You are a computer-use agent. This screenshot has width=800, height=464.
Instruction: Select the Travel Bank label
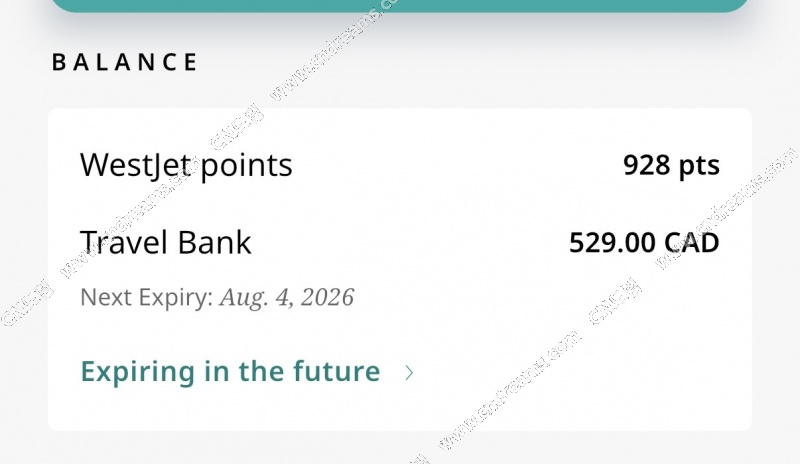(165, 242)
